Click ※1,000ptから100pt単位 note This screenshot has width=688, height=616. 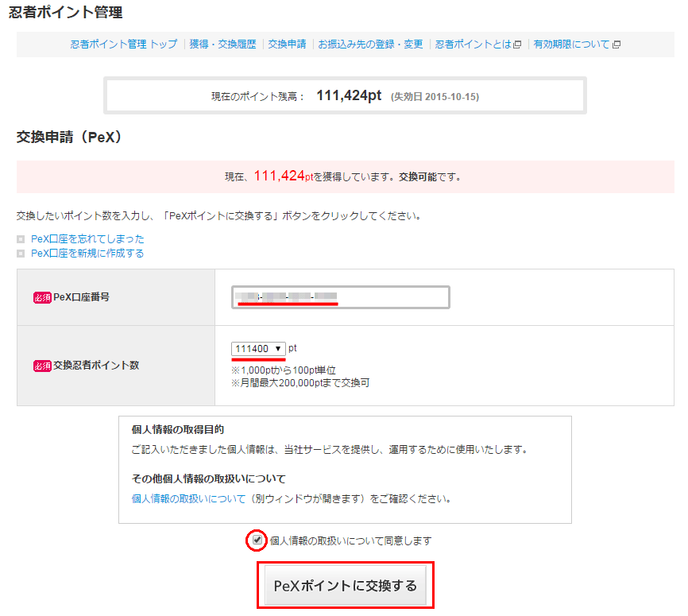pyautogui.click(x=284, y=370)
